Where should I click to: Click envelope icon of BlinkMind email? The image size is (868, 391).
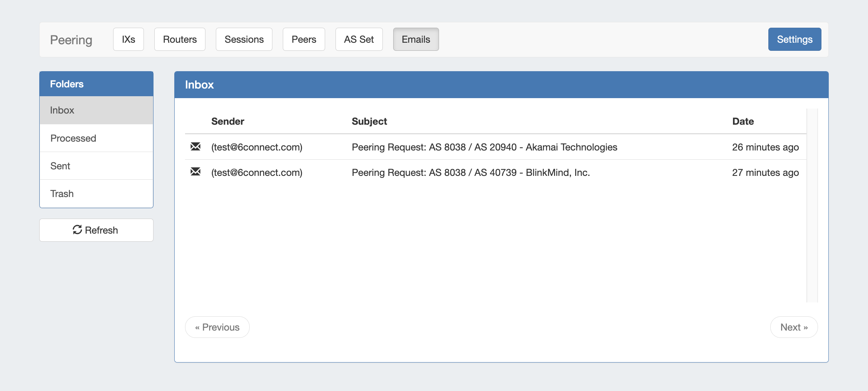[195, 172]
